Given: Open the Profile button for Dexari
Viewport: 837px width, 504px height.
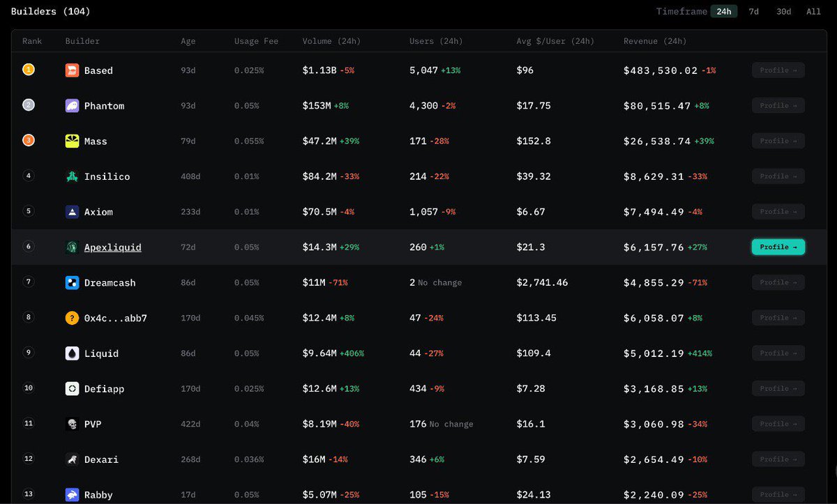Looking at the screenshot, I should tap(778, 459).
